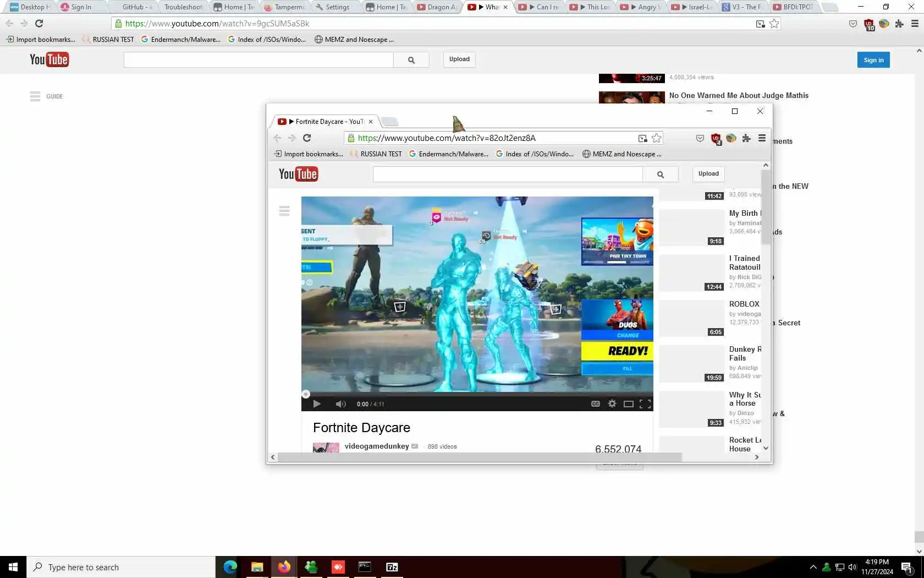This screenshot has width=924, height=578.
Task: Open the front window browser hamburger menu
Action: [x=762, y=138]
